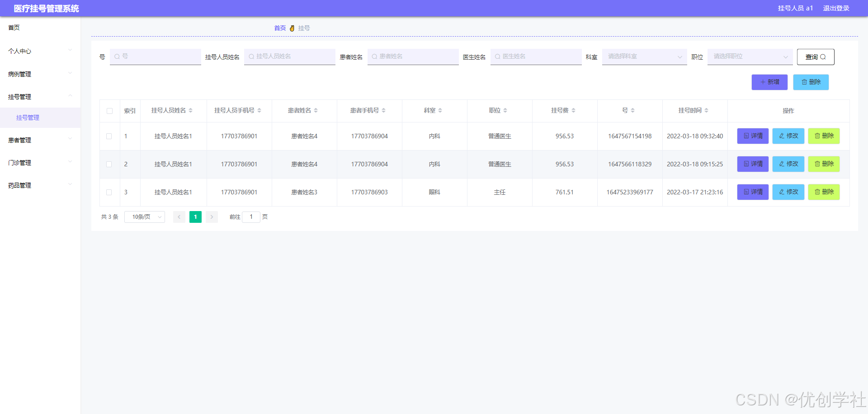Sort by 科室 column arrows
This screenshot has height=414, width=868.
440,110
